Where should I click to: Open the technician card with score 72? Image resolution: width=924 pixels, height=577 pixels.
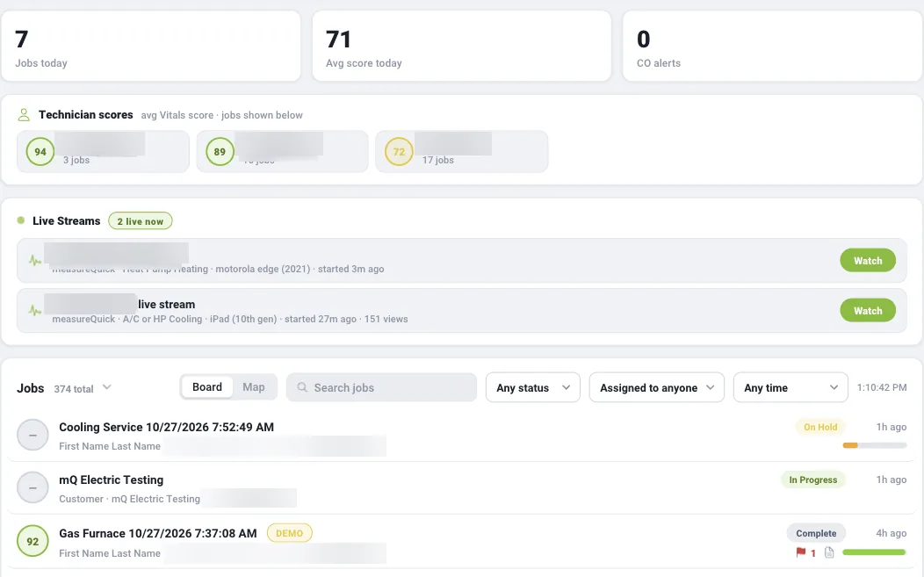point(461,151)
